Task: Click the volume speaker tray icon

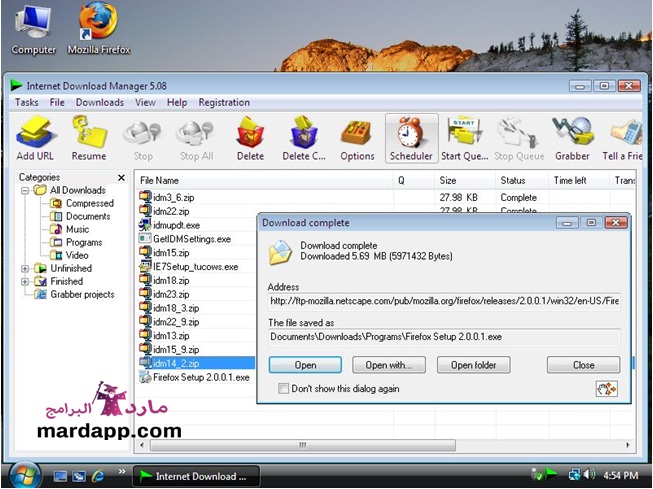Action: [589, 474]
